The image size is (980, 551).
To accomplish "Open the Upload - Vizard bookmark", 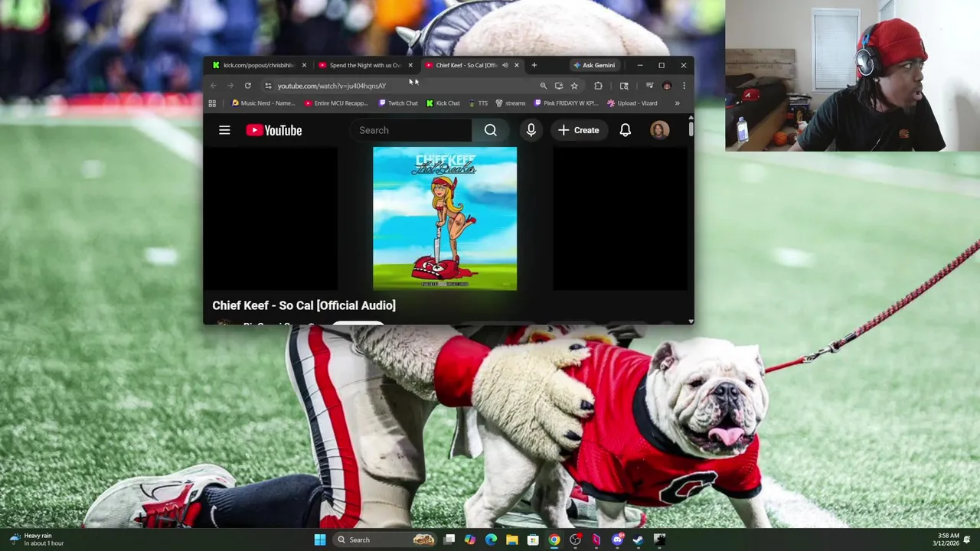I will (x=632, y=103).
